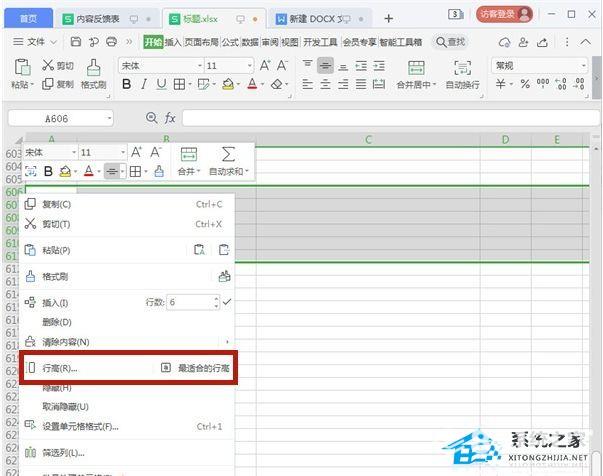Screen dimensions: 603x476
Task: Click 格式刷 in the context menu
Action: click(55, 276)
